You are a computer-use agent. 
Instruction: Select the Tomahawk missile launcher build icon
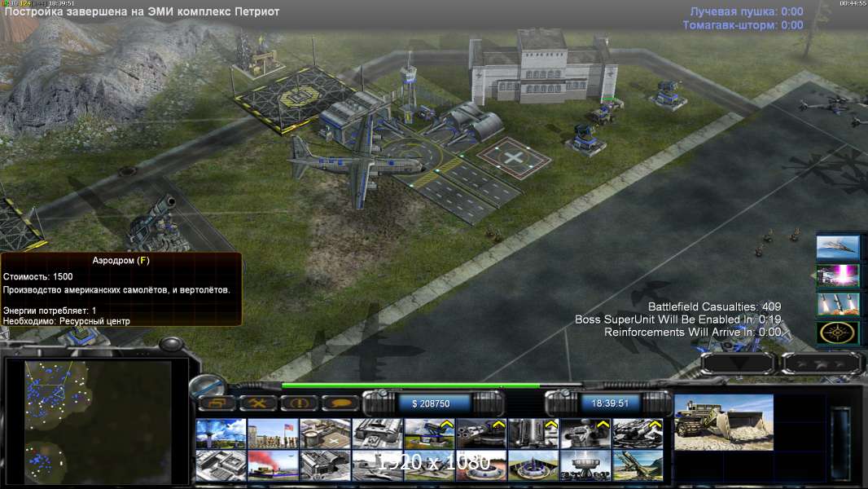tap(638, 465)
